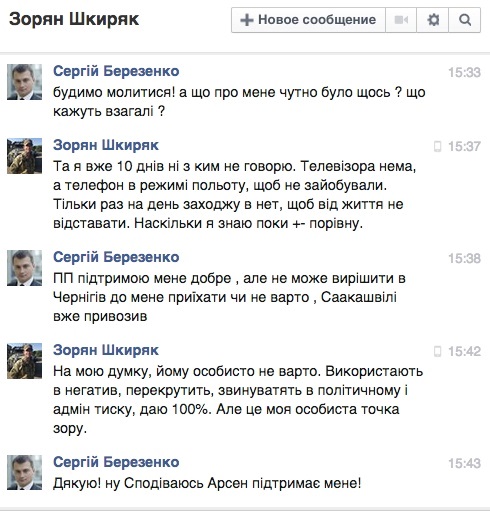This screenshot has width=490, height=511.
Task: Click "Новое сообщение" button
Action: pyautogui.click(x=308, y=20)
